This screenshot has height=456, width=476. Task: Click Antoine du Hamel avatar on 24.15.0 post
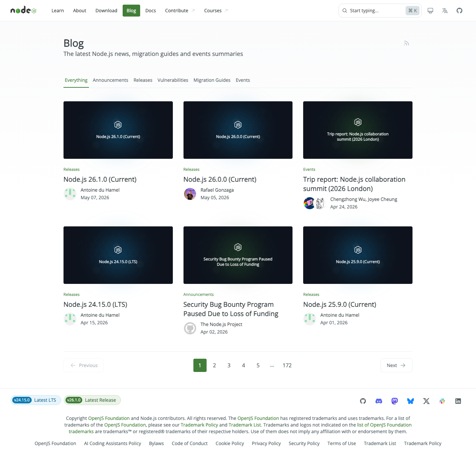[x=70, y=319]
